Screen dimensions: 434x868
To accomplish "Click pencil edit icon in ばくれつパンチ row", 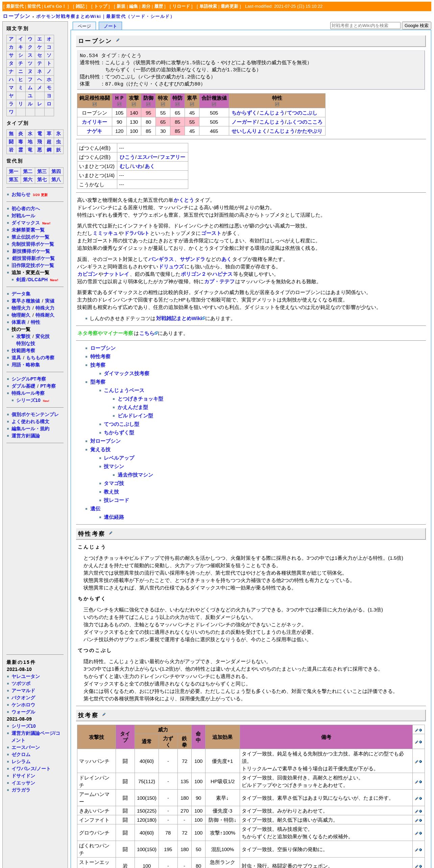I will click(x=417, y=850).
